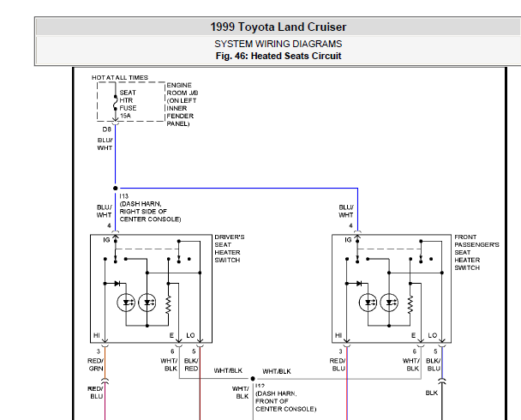Select the "WHT/BLK" label under the driver's switch pin 6
Image resolution: width=521 pixels, height=420 pixels.
pos(169,364)
